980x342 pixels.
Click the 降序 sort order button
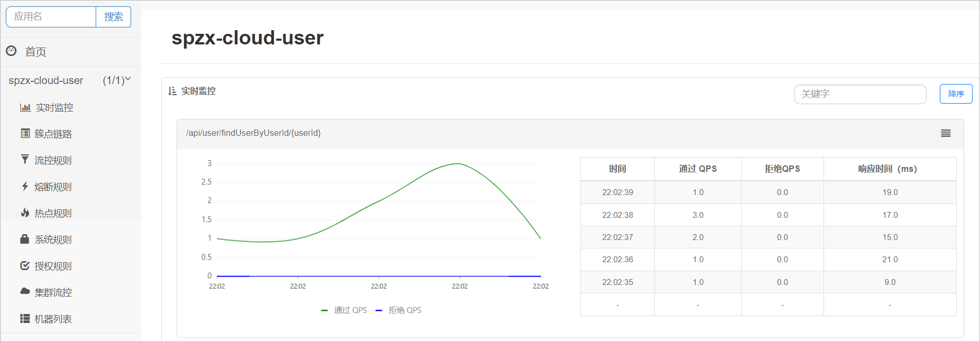[x=956, y=94]
